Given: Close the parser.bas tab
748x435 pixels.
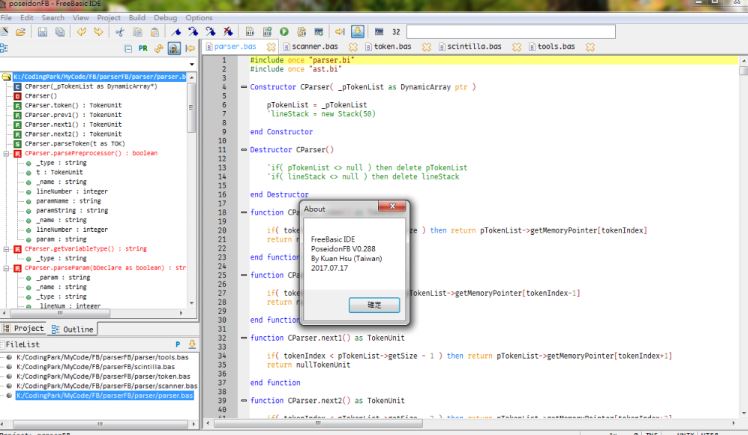Looking at the screenshot, I should 271,47.
